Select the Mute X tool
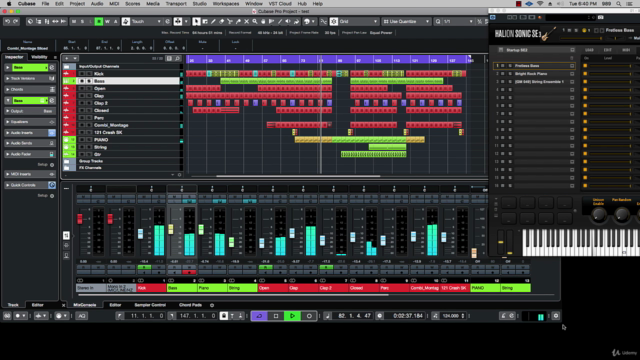Screen dimensions: 640x360 tap(247, 21)
